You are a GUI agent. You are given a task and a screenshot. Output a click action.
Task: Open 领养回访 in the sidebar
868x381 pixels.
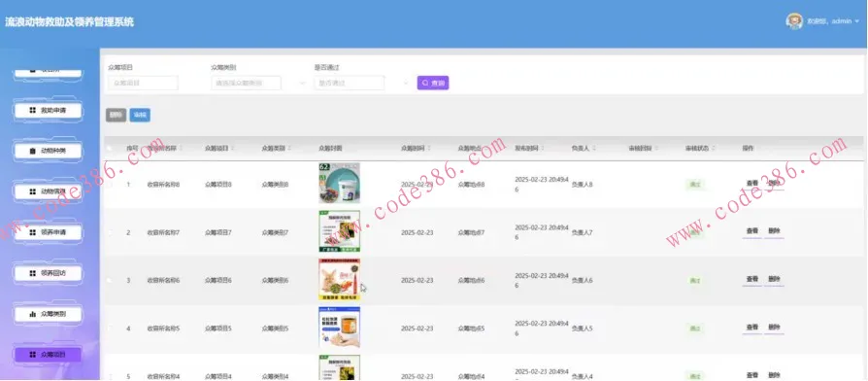(49, 273)
